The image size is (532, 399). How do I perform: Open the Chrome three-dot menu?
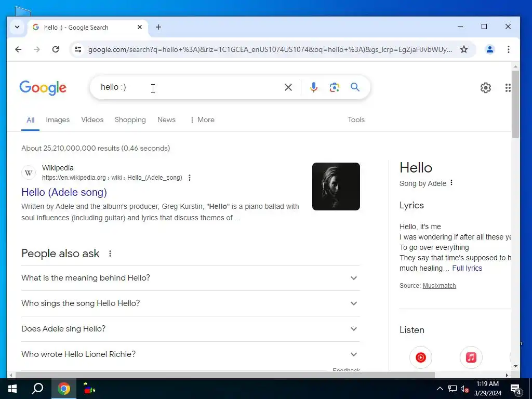pyautogui.click(x=508, y=49)
